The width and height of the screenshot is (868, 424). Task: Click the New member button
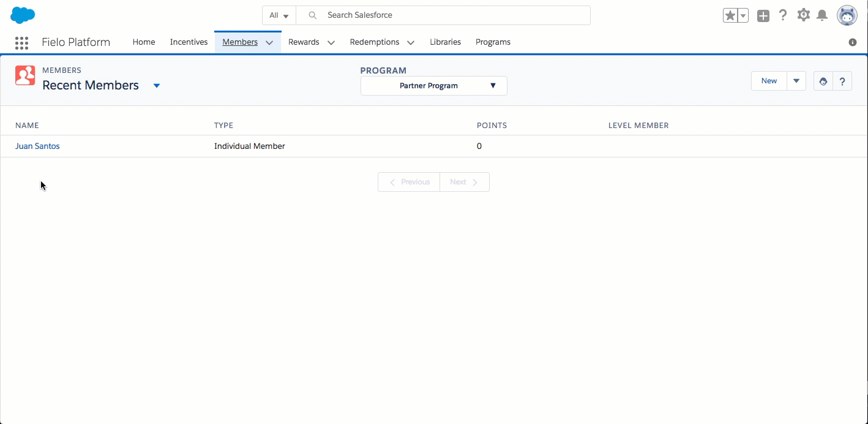769,81
